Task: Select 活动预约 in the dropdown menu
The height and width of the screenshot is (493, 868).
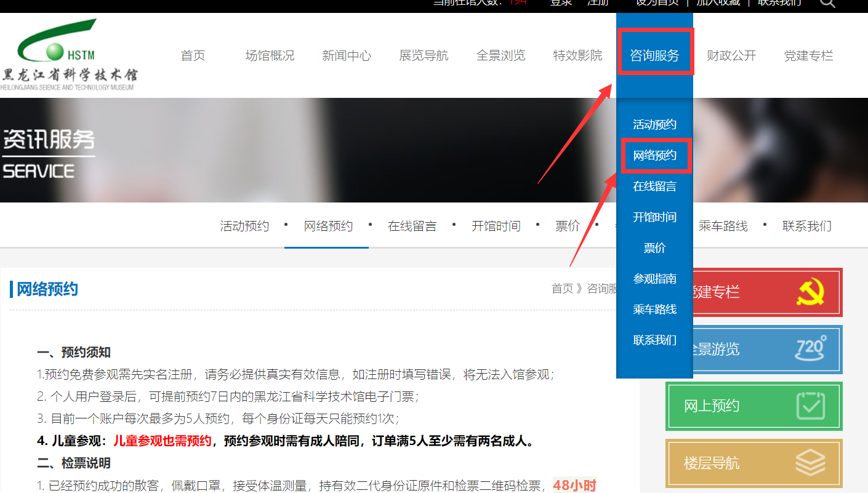Action: tap(654, 125)
